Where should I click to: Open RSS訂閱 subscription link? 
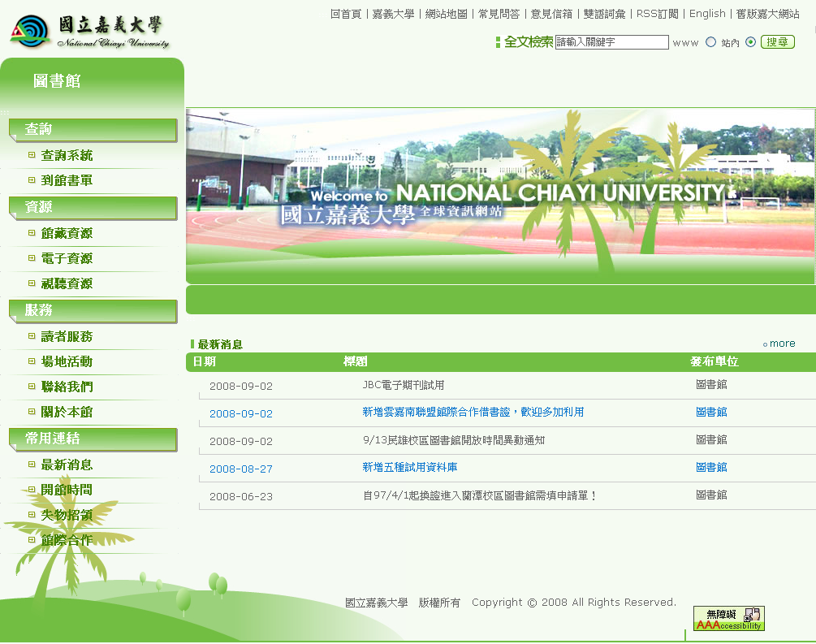658,14
